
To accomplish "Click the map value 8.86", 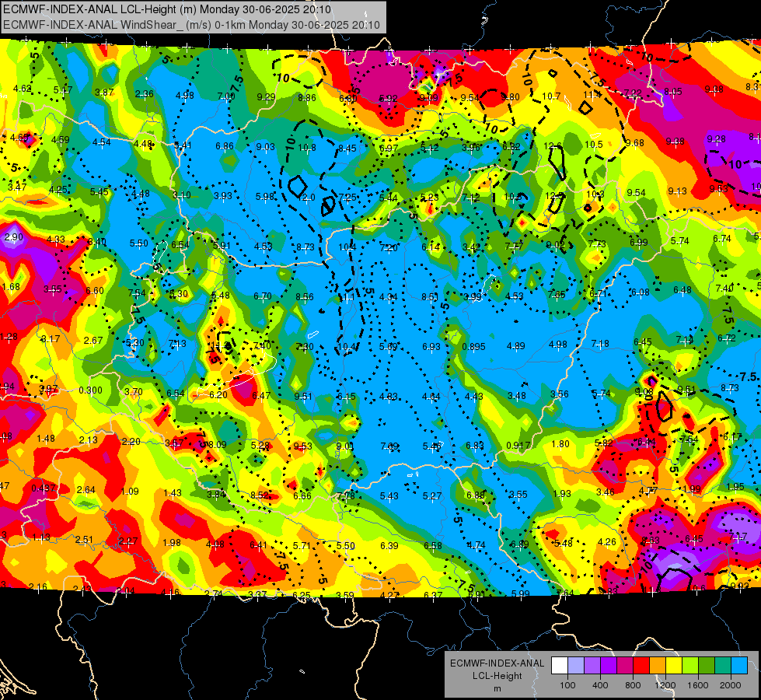I will tap(307, 97).
